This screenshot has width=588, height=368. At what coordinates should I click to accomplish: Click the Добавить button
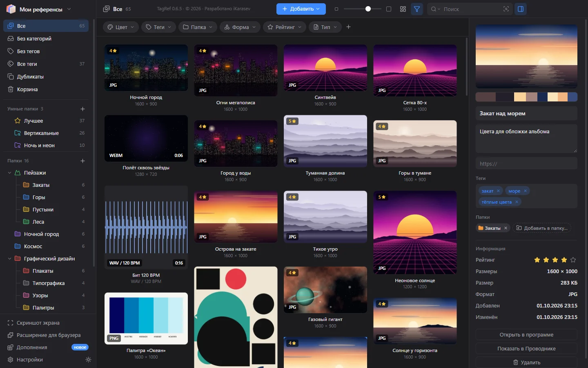coord(301,9)
